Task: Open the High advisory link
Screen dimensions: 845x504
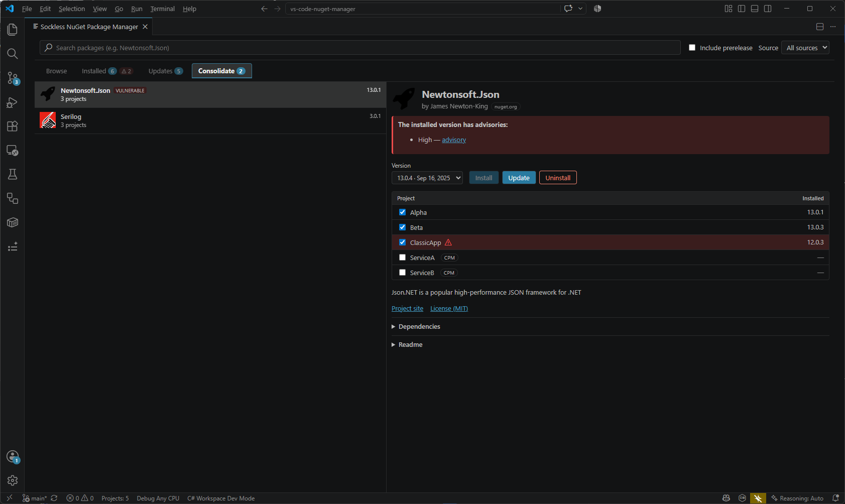Action: tap(454, 140)
